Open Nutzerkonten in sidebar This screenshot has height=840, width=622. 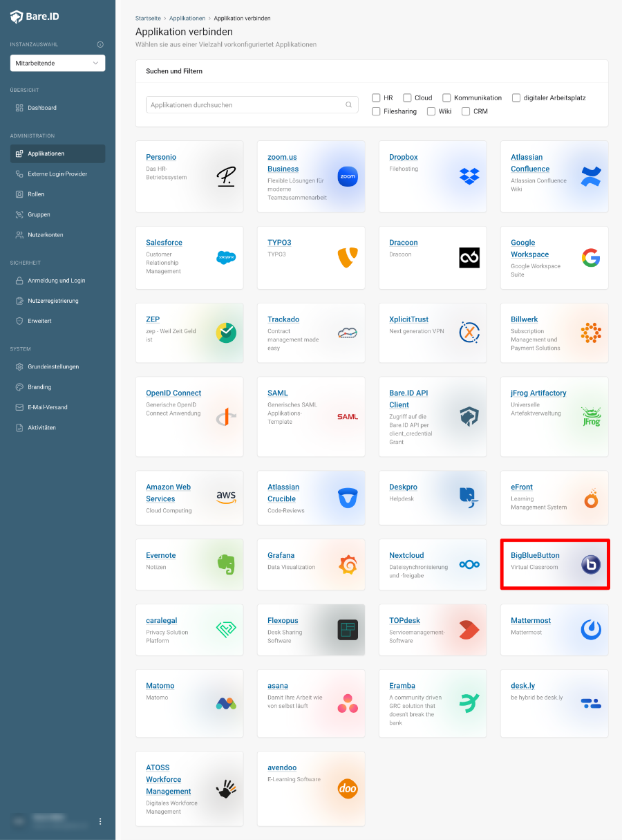57,235
